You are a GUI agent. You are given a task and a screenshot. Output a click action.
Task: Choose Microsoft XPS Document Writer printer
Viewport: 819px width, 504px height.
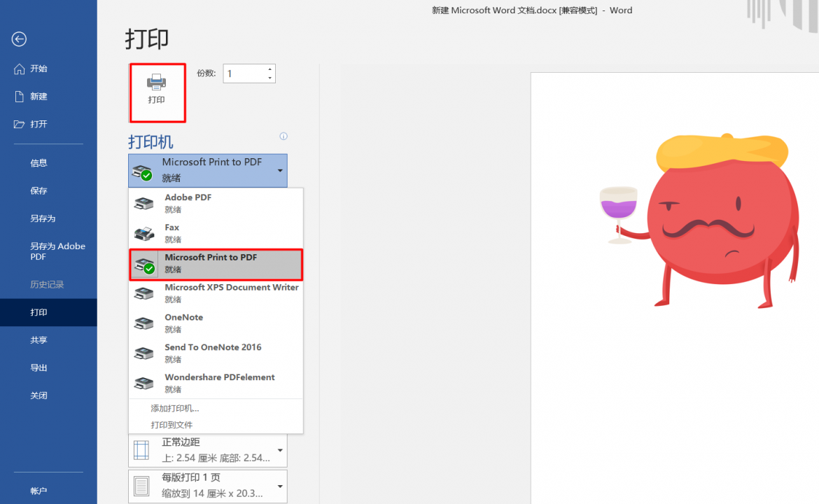216,293
